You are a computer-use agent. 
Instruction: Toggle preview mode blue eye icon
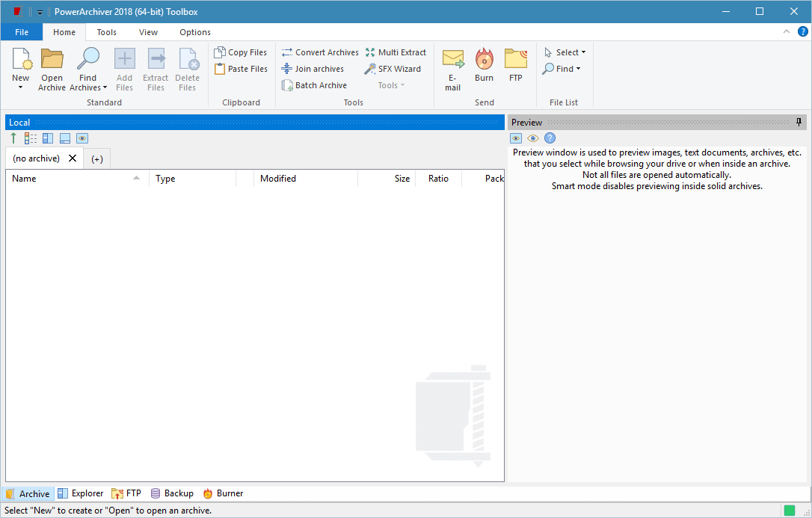(x=516, y=138)
